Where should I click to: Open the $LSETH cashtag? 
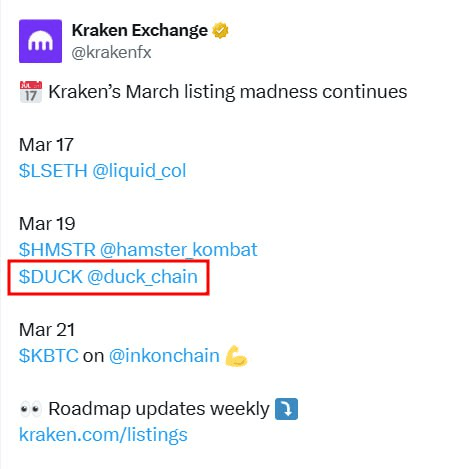pyautogui.click(x=53, y=171)
